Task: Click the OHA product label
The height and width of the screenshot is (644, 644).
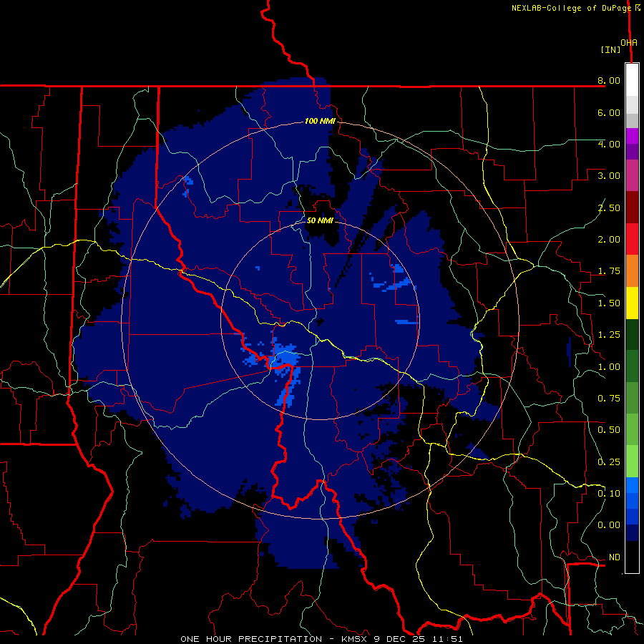Action: pos(629,43)
